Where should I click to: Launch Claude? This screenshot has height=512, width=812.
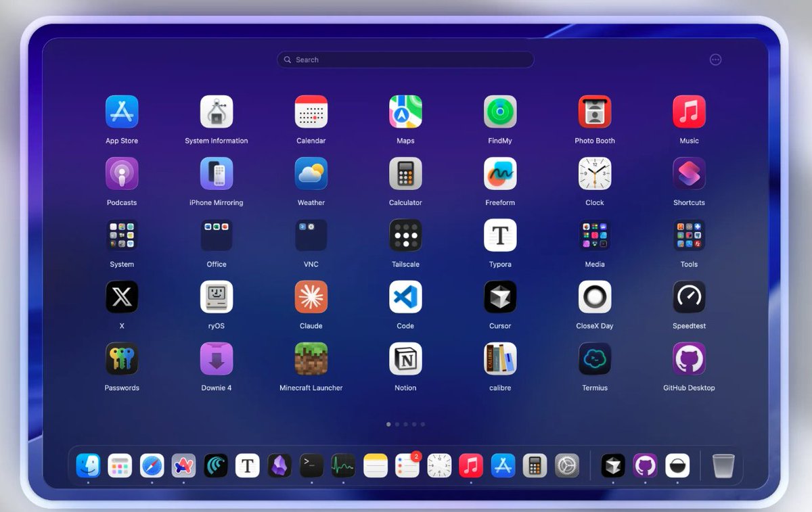(311, 297)
